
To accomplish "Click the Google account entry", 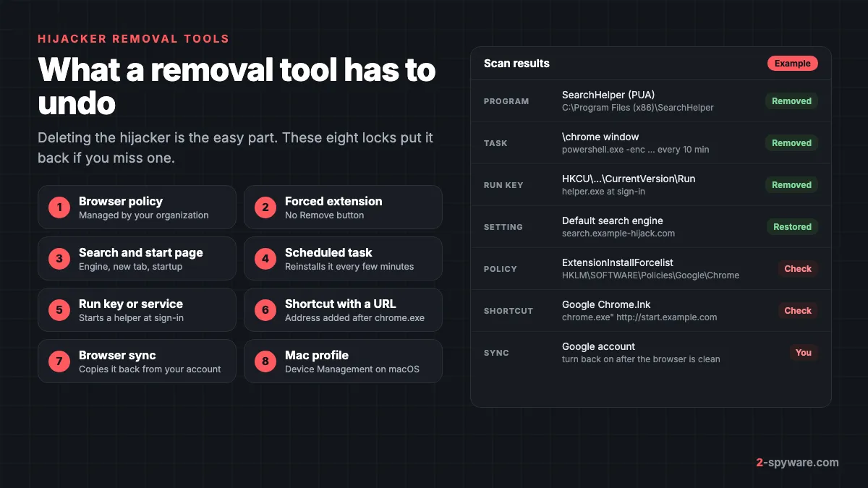I will click(x=598, y=346).
